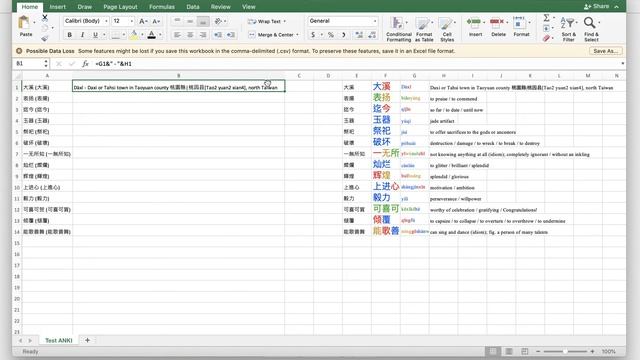Viewport: 640px width, 360px height.
Task: Switch to the Insert ribbon tab
Action: (x=58, y=7)
